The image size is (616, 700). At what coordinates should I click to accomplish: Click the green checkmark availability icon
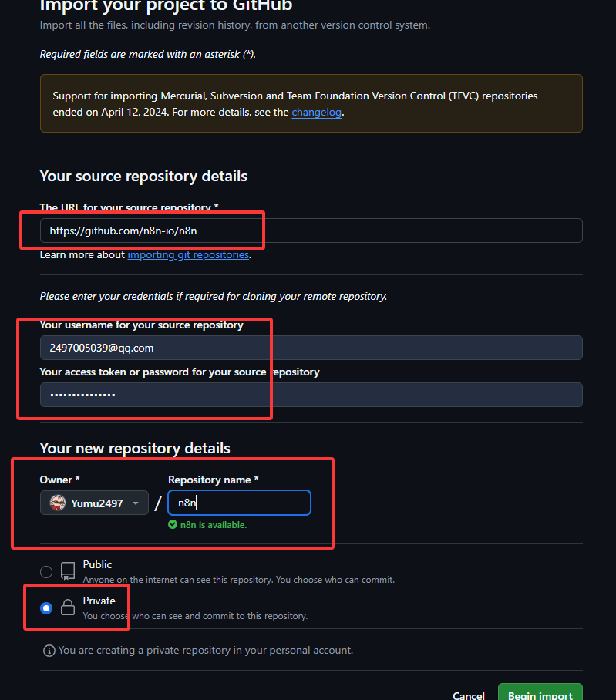coord(173,525)
